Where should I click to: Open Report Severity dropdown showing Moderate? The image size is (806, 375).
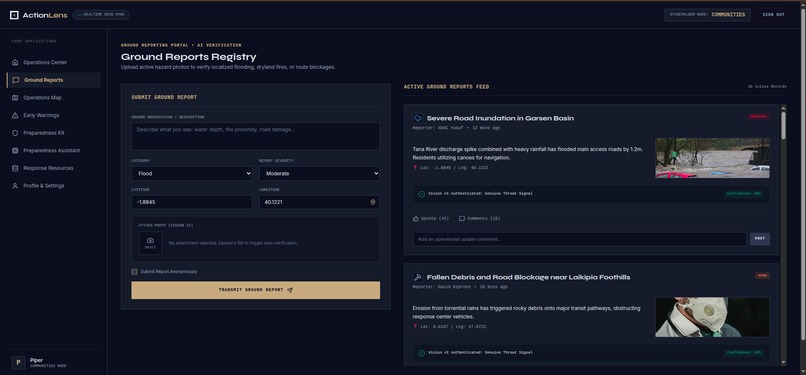click(319, 174)
